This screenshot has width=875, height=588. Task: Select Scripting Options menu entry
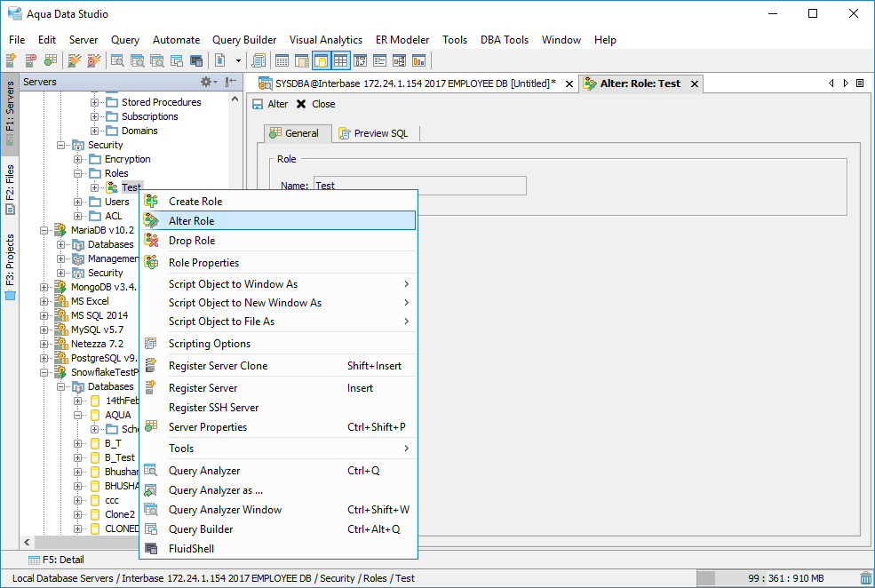tap(278, 344)
